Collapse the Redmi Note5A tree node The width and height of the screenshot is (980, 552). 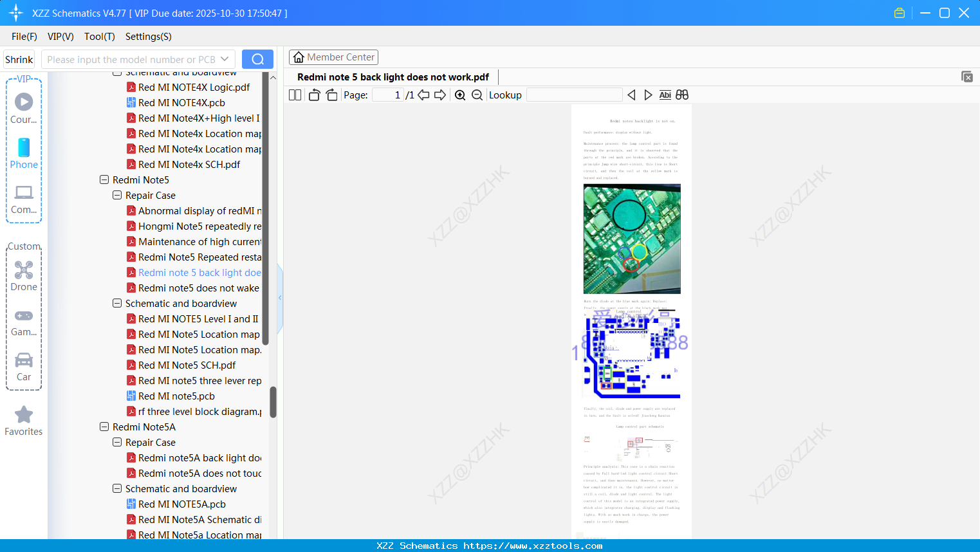coord(104,427)
